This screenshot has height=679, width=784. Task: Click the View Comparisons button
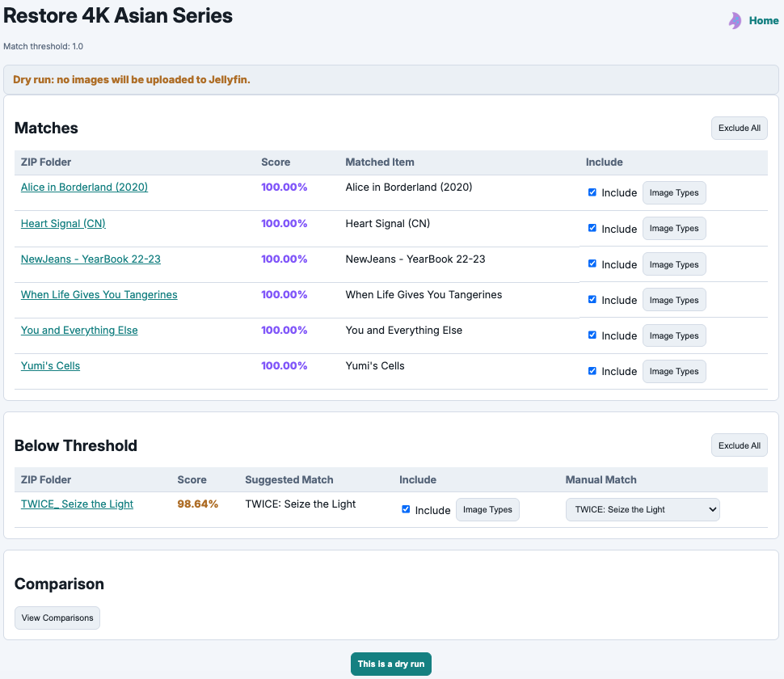(x=57, y=618)
